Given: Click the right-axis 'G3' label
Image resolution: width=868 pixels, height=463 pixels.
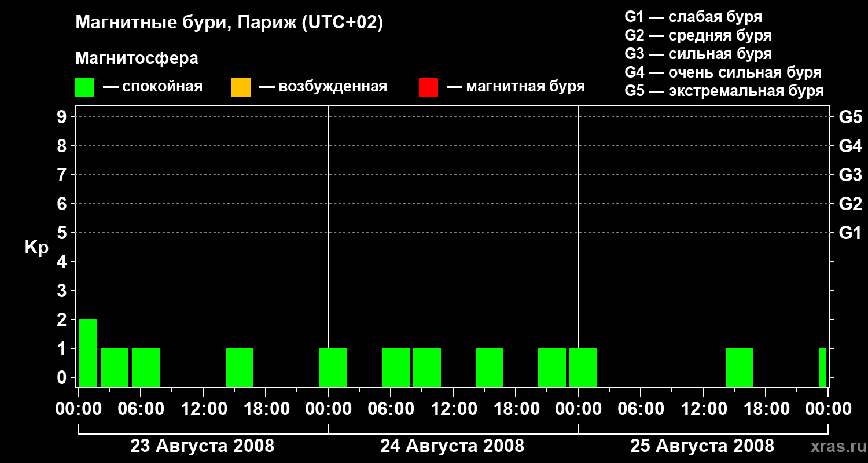Looking at the screenshot, I should (x=850, y=175).
